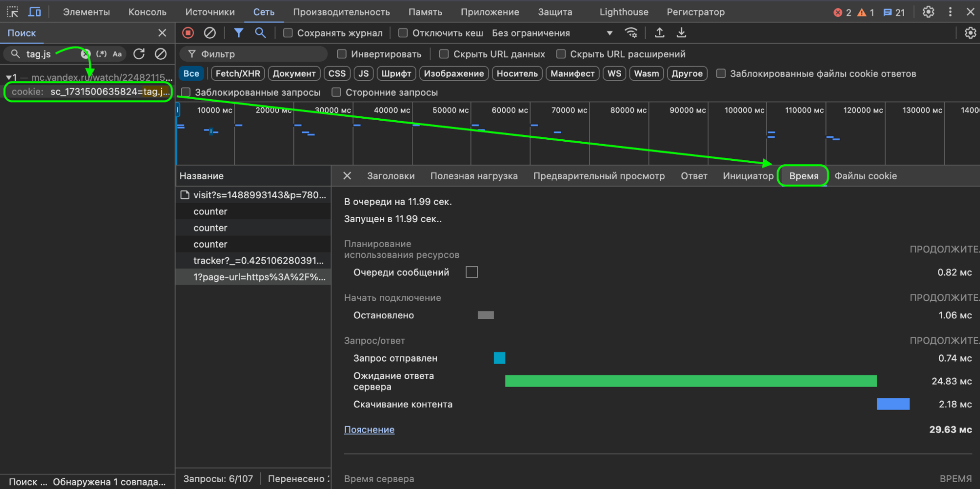
Task: Open the Заголовки request tab
Action: pos(390,176)
